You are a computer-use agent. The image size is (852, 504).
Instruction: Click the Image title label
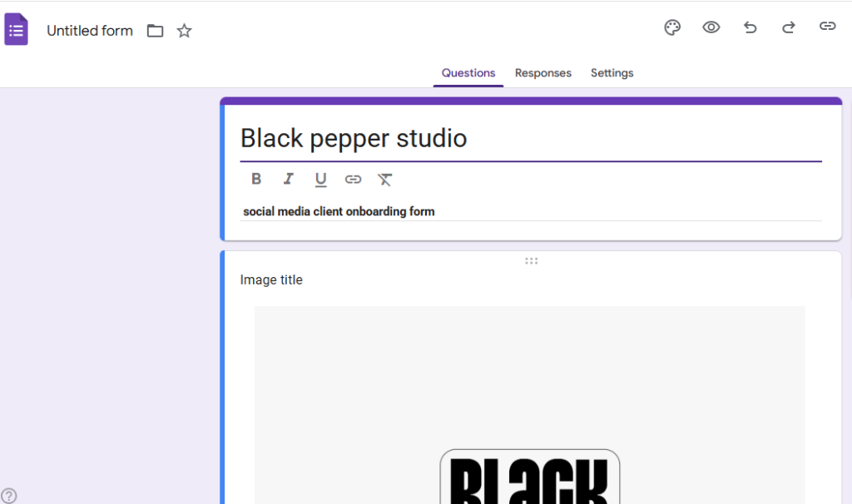(271, 279)
